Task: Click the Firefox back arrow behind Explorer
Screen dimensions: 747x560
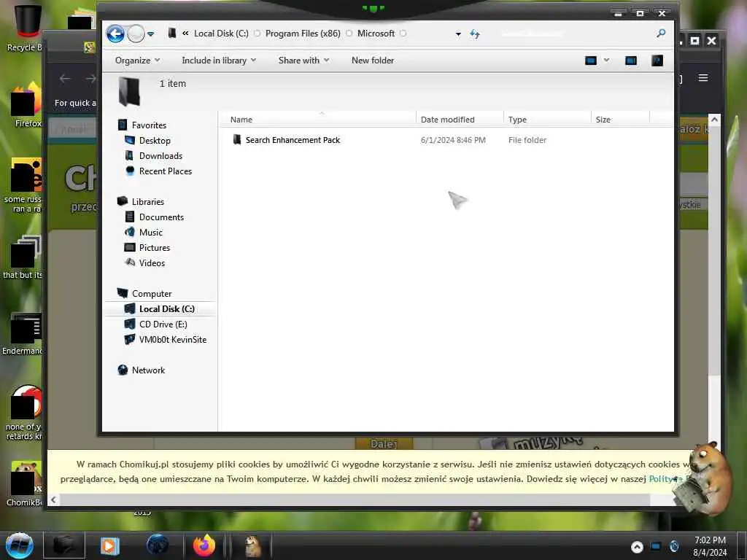Action: (65, 79)
